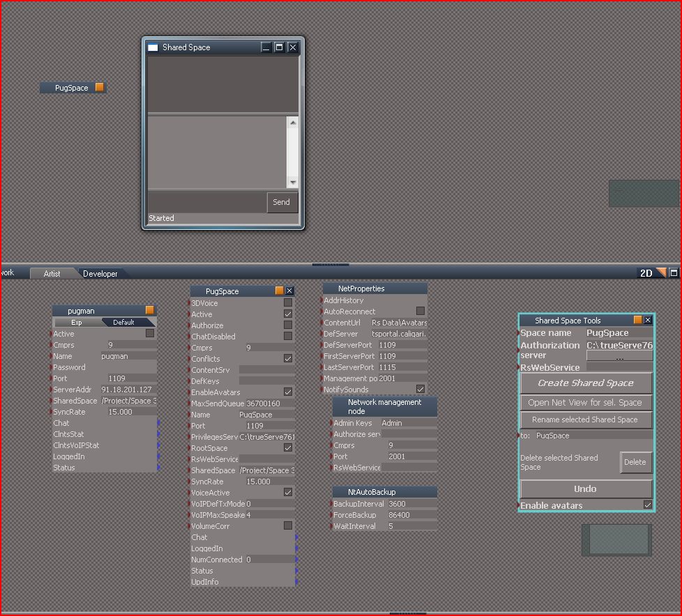Toggle Conflicts checkbox in PugSpace
The width and height of the screenshot is (682, 616).
[x=287, y=358]
